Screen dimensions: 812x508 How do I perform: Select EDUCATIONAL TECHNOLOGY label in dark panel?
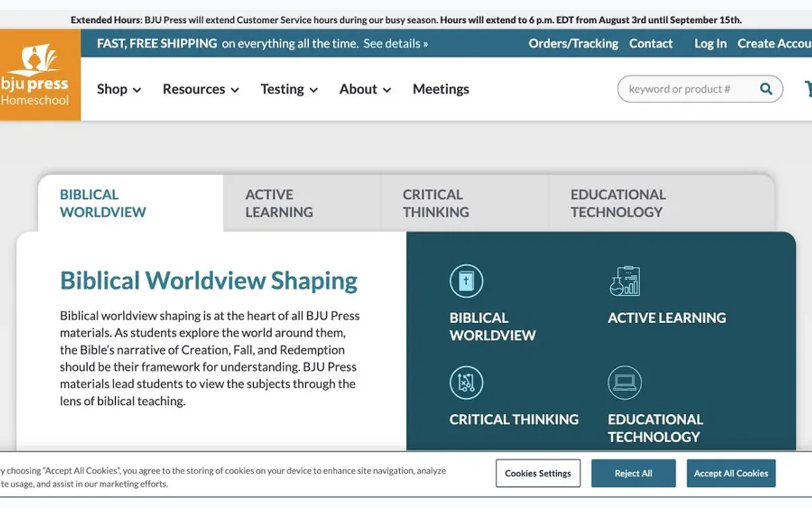(x=655, y=428)
